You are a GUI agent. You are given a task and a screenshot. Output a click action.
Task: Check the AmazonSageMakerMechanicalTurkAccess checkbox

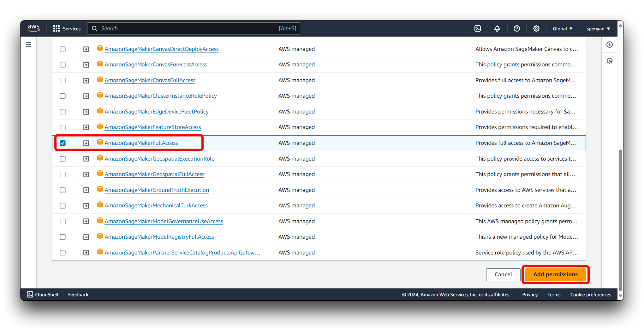(63, 205)
